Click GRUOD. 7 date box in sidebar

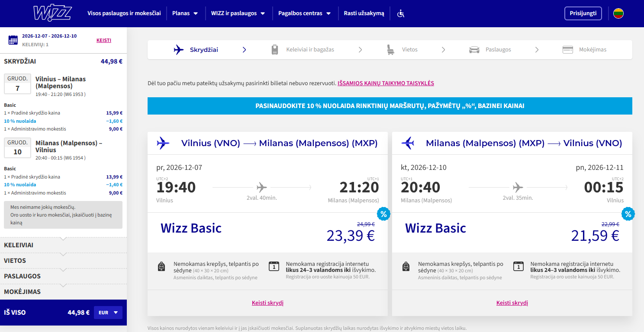click(x=18, y=84)
